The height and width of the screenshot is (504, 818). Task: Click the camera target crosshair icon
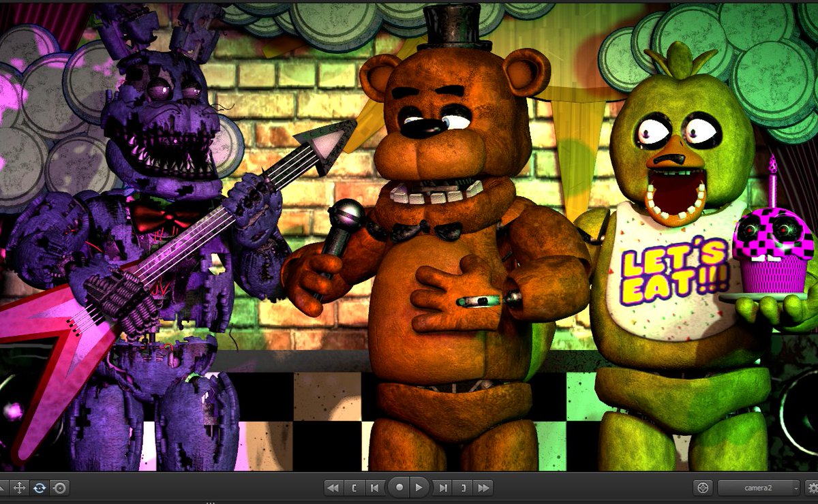[703, 488]
